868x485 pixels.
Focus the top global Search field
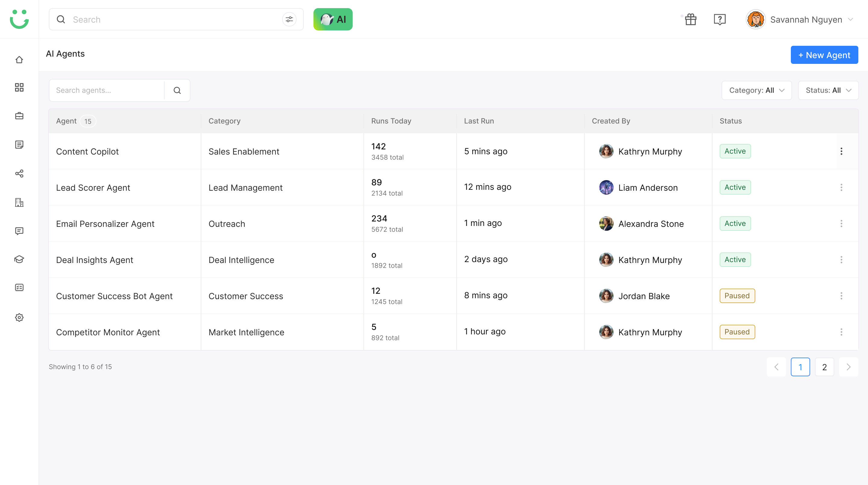(x=176, y=19)
